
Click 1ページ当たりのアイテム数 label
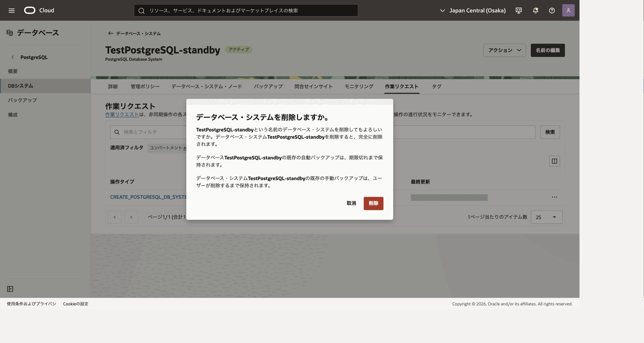[x=497, y=217]
